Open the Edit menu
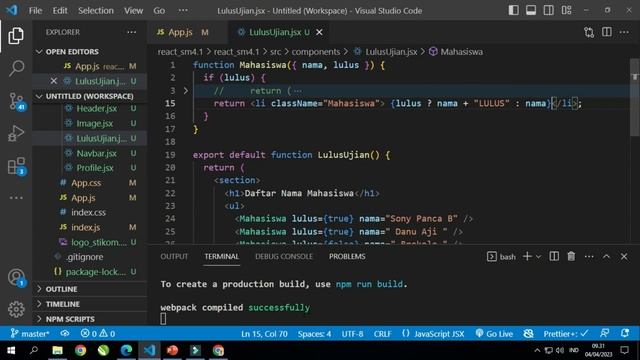640x360 pixels. point(60,11)
